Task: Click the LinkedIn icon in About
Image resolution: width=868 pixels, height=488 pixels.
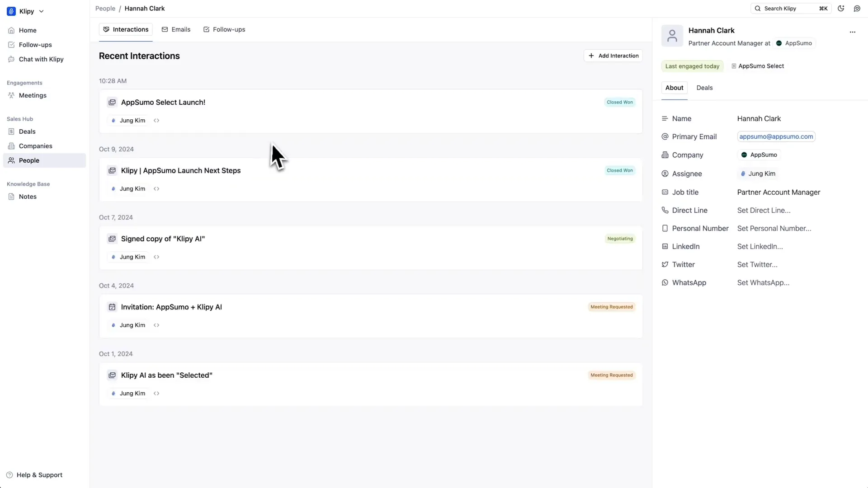Action: coord(665,246)
